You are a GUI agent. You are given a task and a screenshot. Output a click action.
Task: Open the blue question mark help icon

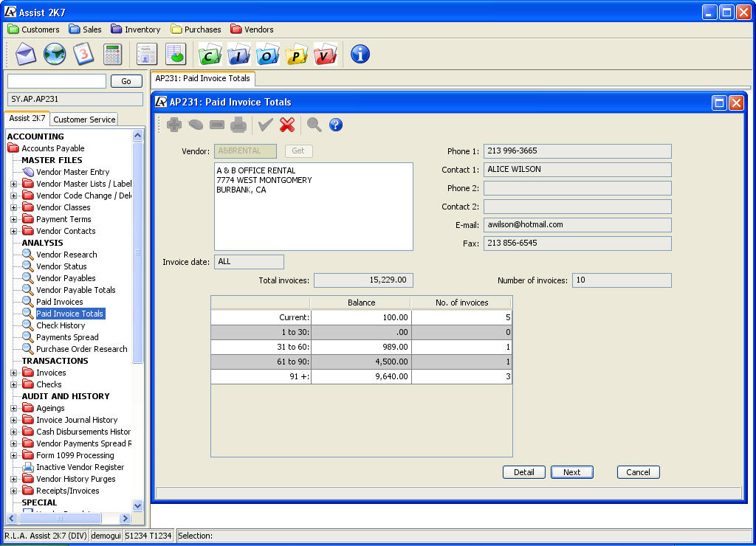point(336,125)
